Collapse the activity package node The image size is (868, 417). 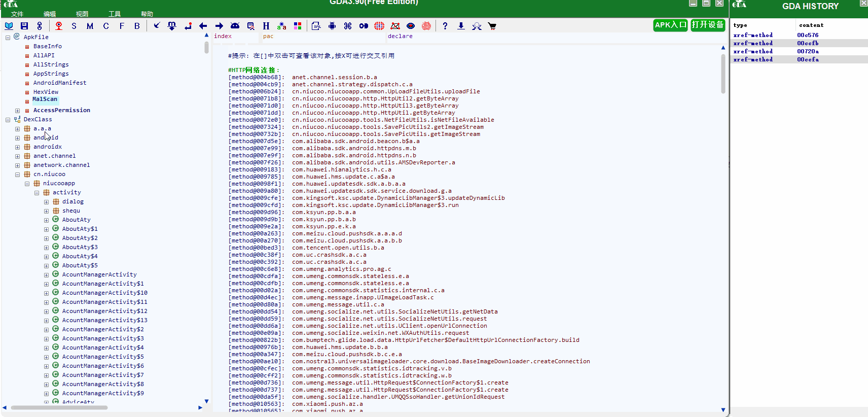[x=37, y=193]
